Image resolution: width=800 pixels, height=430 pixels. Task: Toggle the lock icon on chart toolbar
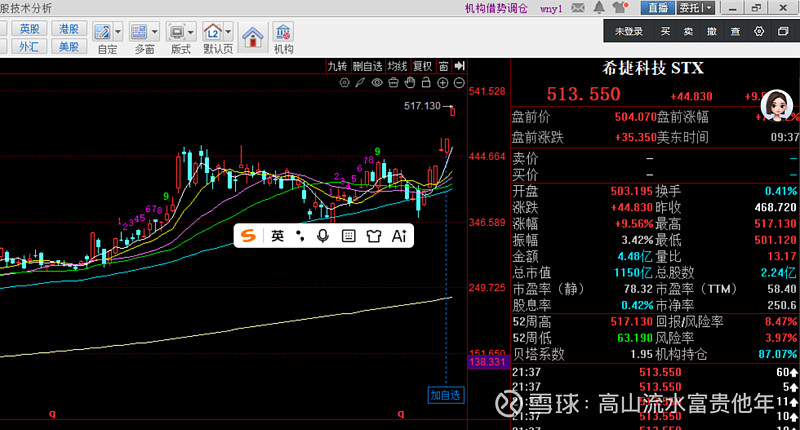pos(426,83)
